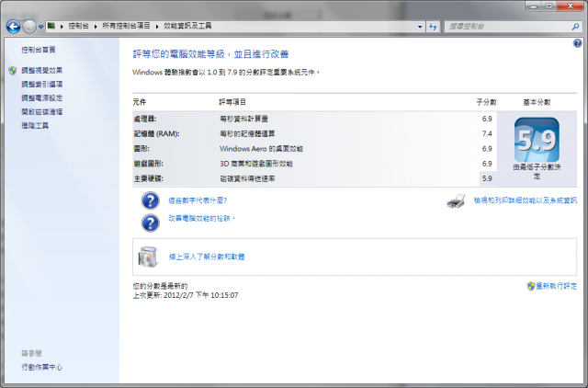Click shield icon beside 調整視覺效果
This screenshot has width=588, height=388.
(x=13, y=70)
